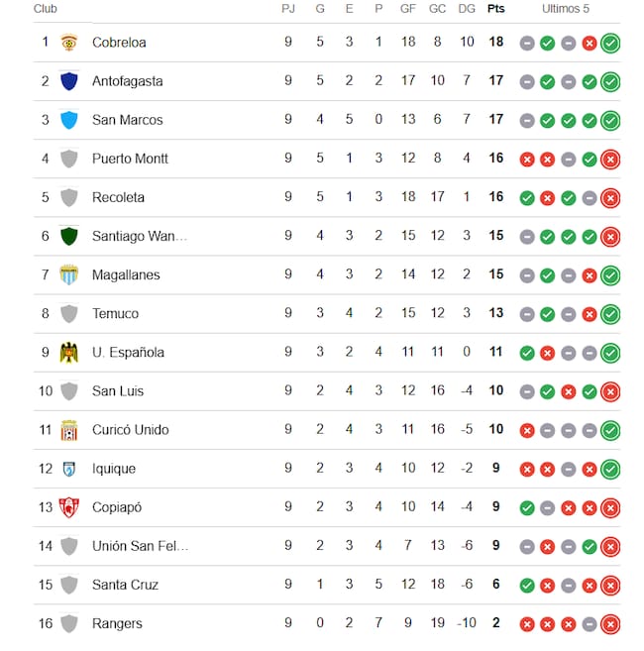Click the Copiapó crest icon
Viewport: 644px width, 651px height.
tap(68, 507)
